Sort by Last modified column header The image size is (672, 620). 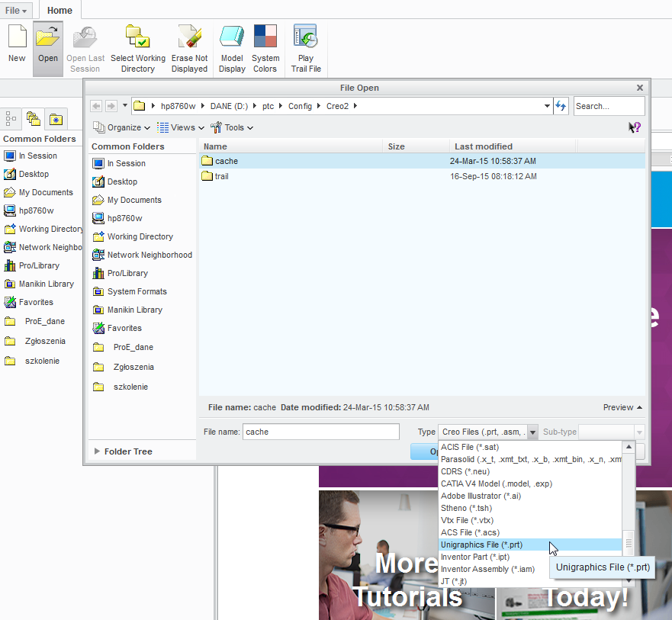coord(512,146)
